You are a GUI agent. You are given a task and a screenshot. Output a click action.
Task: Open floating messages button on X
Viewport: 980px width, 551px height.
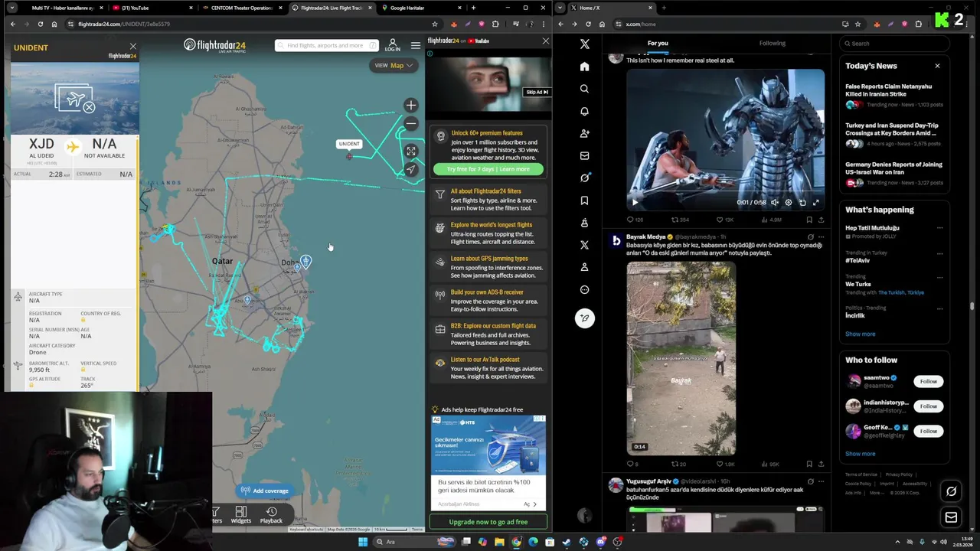click(x=951, y=517)
